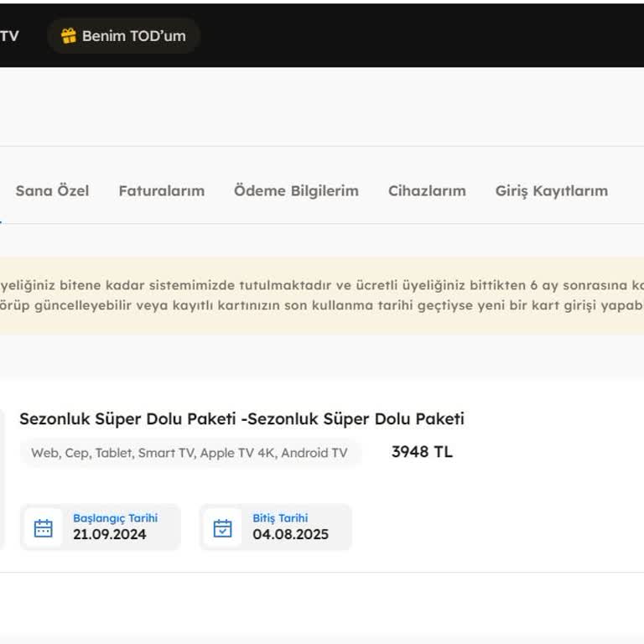Click the start date 21.09.2024
The height and width of the screenshot is (644, 644).
tap(110, 534)
